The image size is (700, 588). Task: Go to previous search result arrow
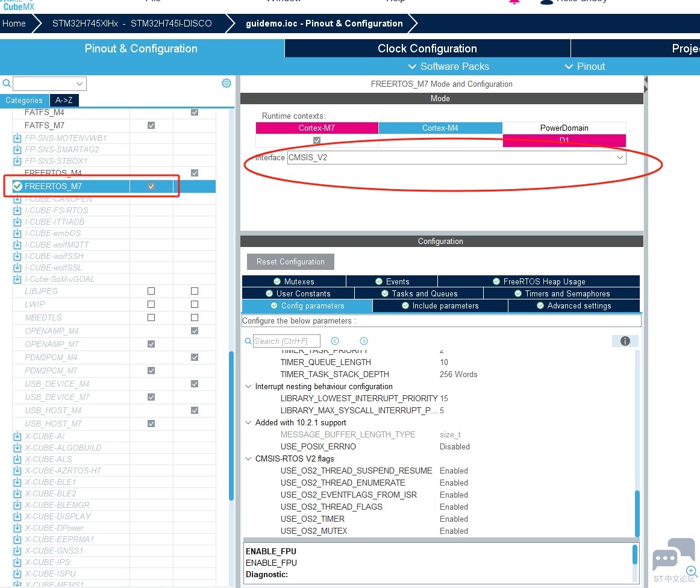pyautogui.click(x=335, y=341)
